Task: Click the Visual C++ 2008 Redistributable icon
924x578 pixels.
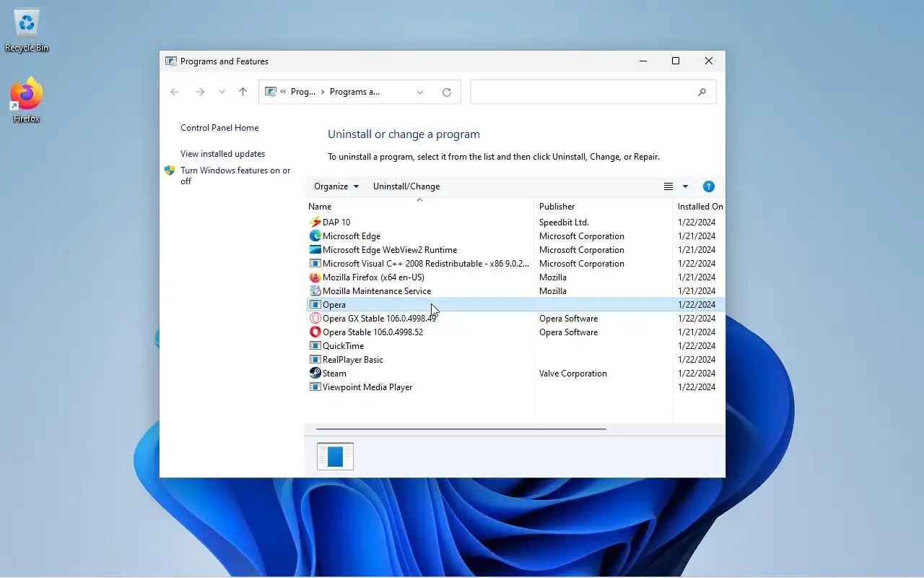Action: pos(315,264)
